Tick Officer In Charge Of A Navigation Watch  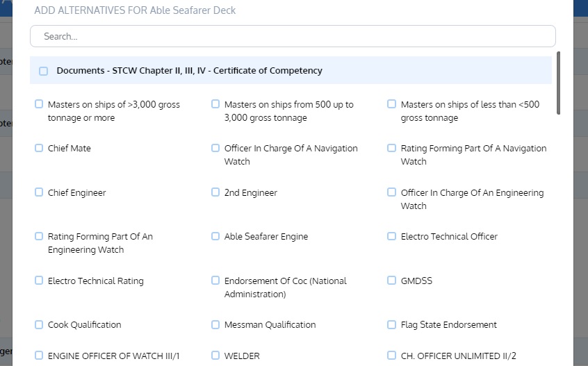pos(215,148)
